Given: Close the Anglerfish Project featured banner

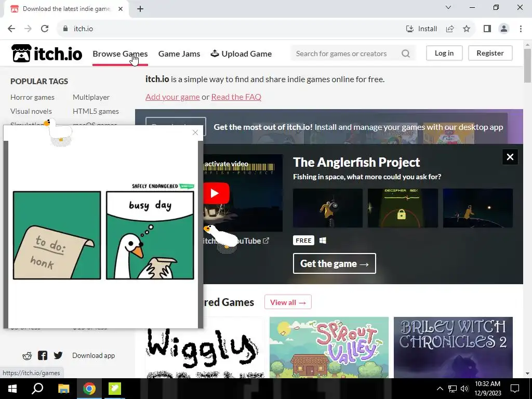Looking at the screenshot, I should (510, 157).
